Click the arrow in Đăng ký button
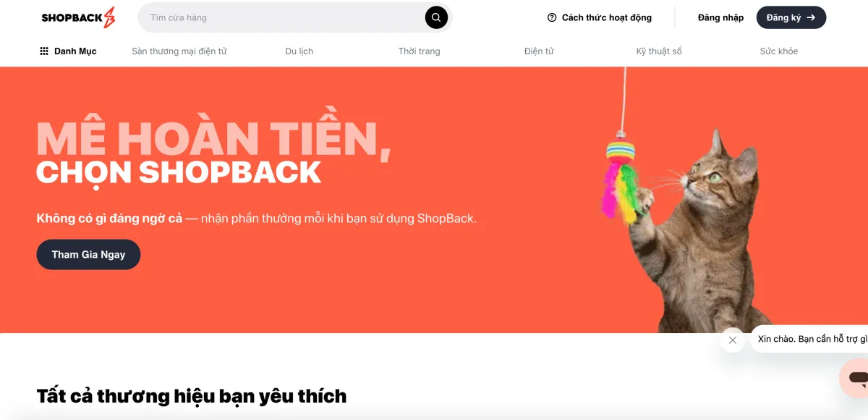 click(811, 17)
